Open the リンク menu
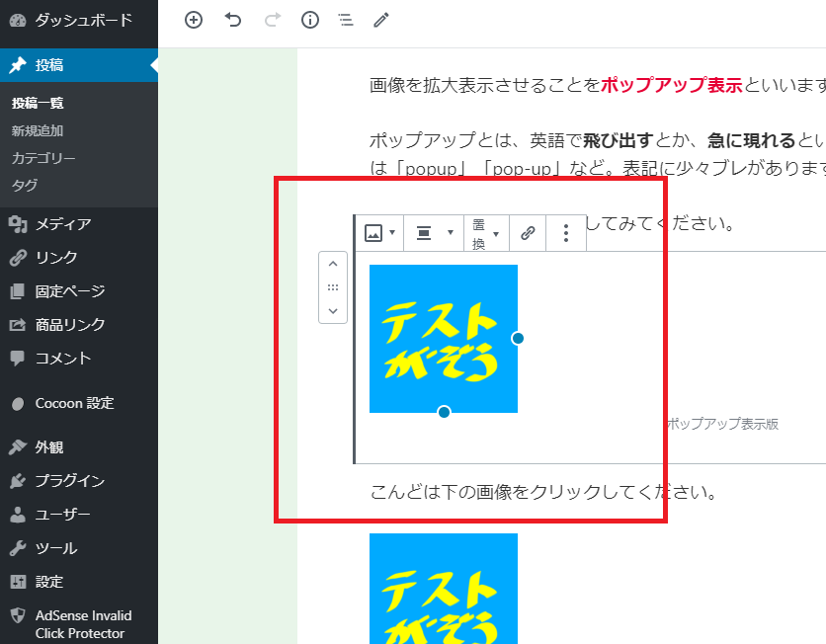 coord(79,258)
